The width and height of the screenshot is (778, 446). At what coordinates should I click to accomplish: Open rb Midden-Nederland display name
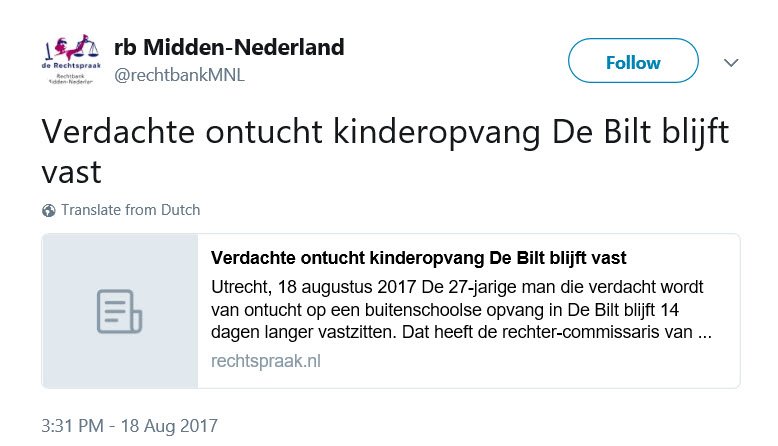[229, 48]
